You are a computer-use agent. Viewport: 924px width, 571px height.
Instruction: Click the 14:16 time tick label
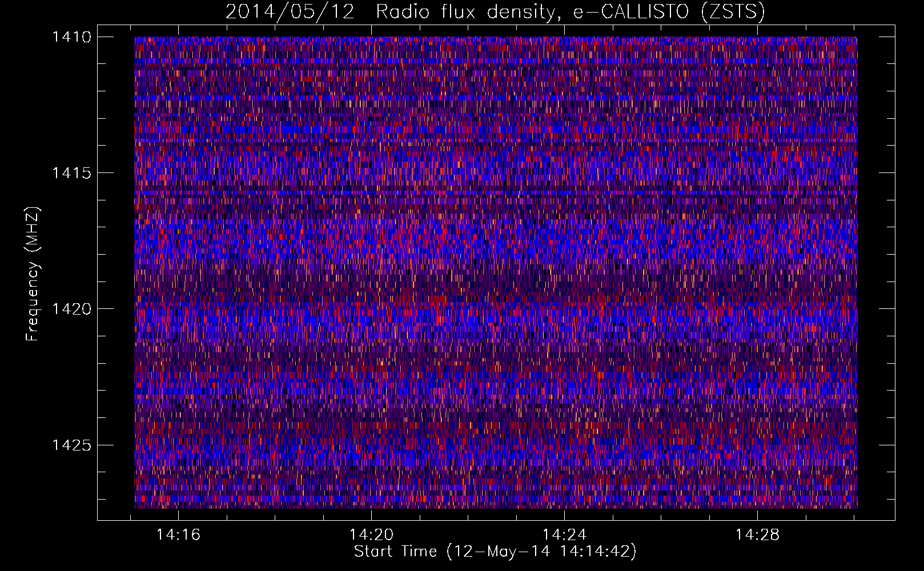tap(179, 535)
